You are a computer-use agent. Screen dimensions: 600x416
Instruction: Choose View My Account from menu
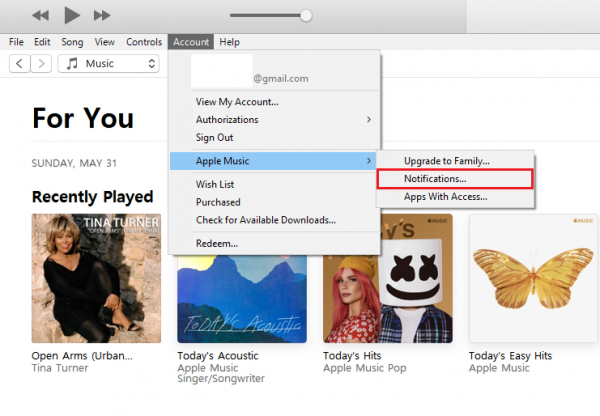click(x=274, y=102)
